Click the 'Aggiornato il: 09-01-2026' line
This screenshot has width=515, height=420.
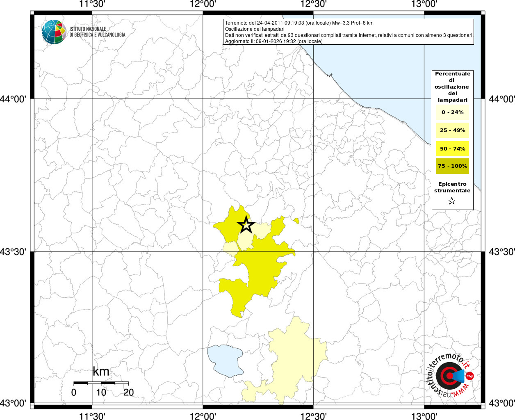coord(274,41)
